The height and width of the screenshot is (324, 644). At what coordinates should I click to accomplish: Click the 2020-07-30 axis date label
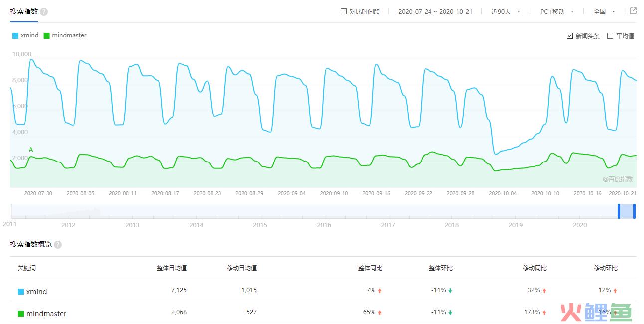pos(38,193)
